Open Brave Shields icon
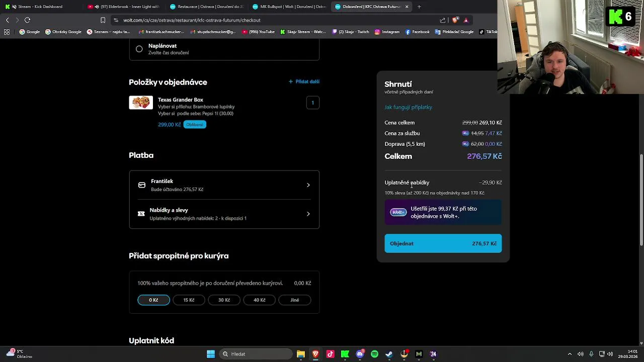Screen dimensions: 644x362 pos(455,20)
